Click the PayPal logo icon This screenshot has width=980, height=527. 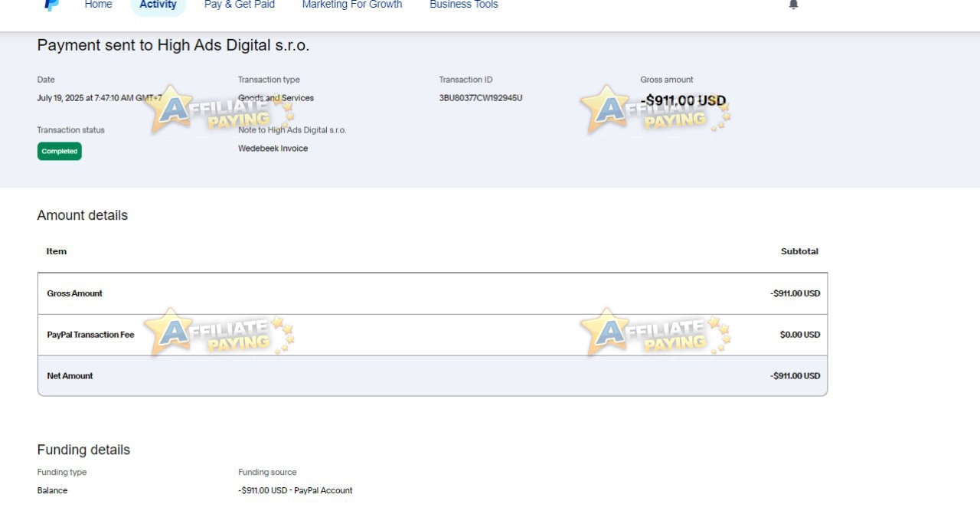pos(51,5)
